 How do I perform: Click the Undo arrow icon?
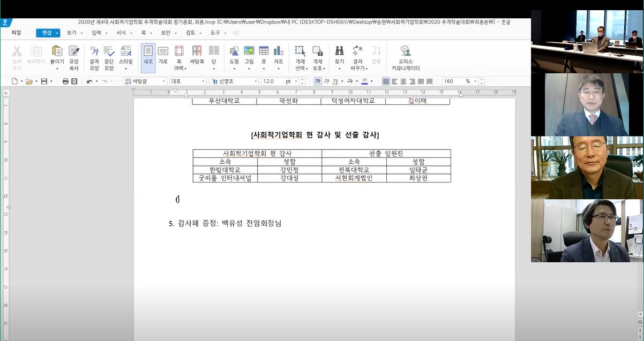(89, 81)
